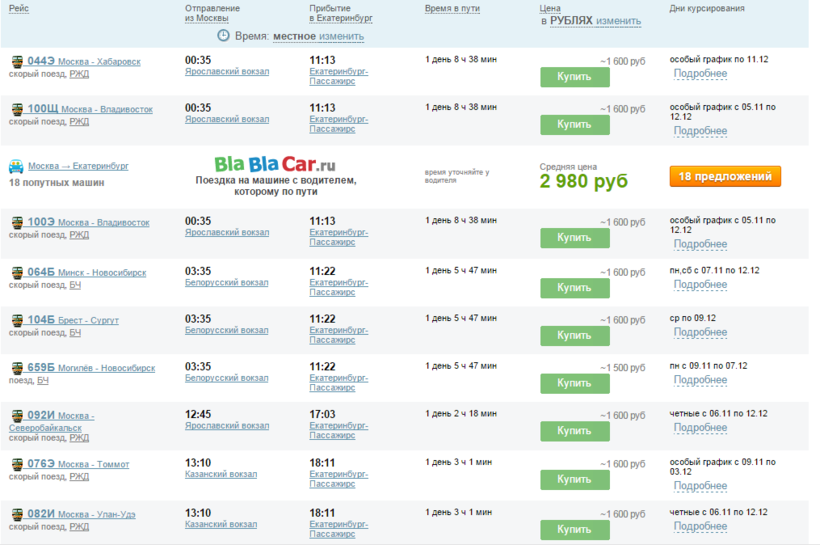Change local time setting via изменить link
820x545 pixels.
click(x=341, y=36)
